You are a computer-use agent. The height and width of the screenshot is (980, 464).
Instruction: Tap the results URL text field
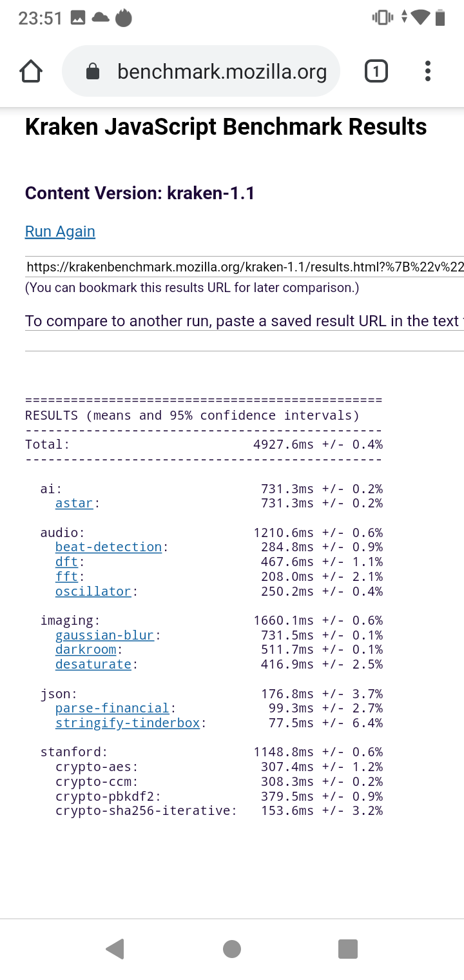pyautogui.click(x=245, y=267)
